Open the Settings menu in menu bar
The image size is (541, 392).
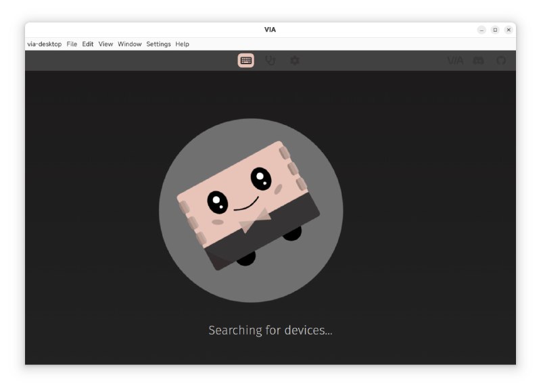pos(158,44)
